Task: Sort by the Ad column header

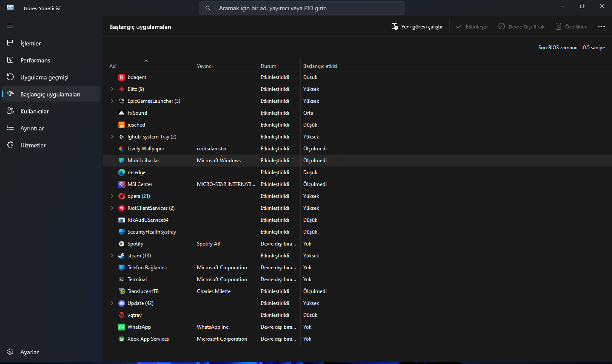Action: tap(148, 65)
